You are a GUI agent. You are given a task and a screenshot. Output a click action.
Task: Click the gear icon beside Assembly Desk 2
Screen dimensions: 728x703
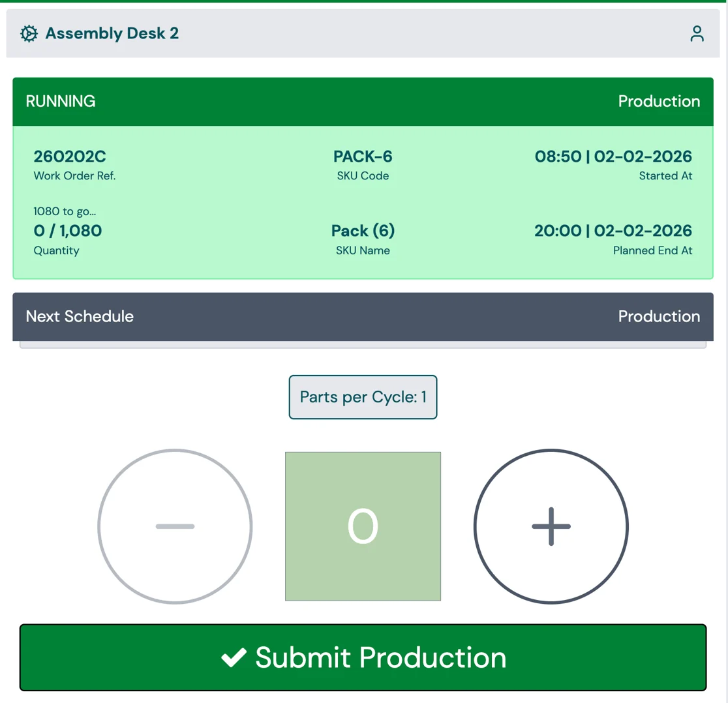coord(29,33)
